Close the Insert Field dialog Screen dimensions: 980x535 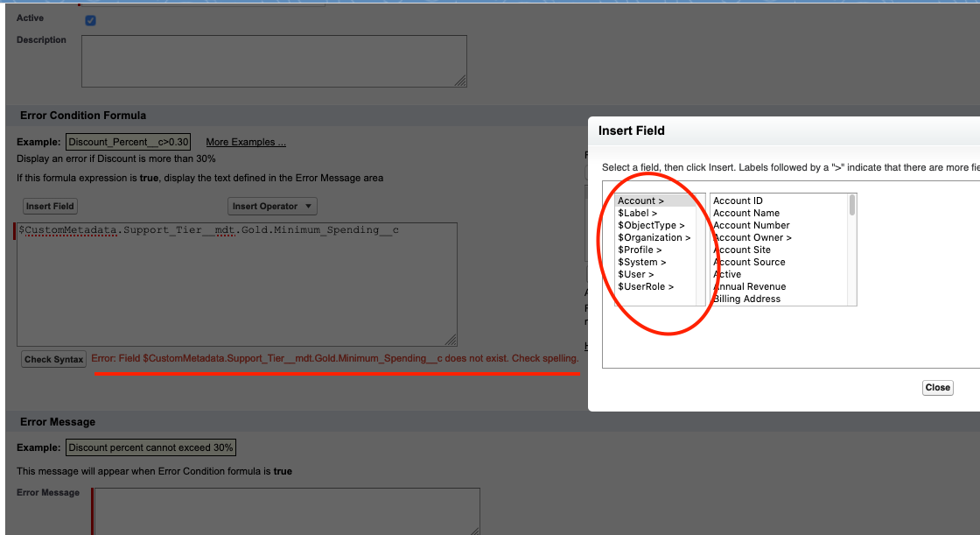click(937, 387)
